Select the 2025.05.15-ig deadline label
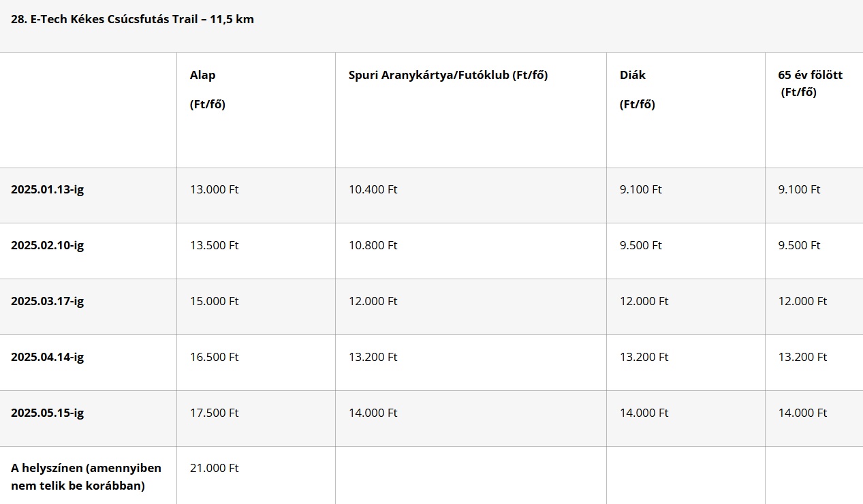 tap(48, 413)
